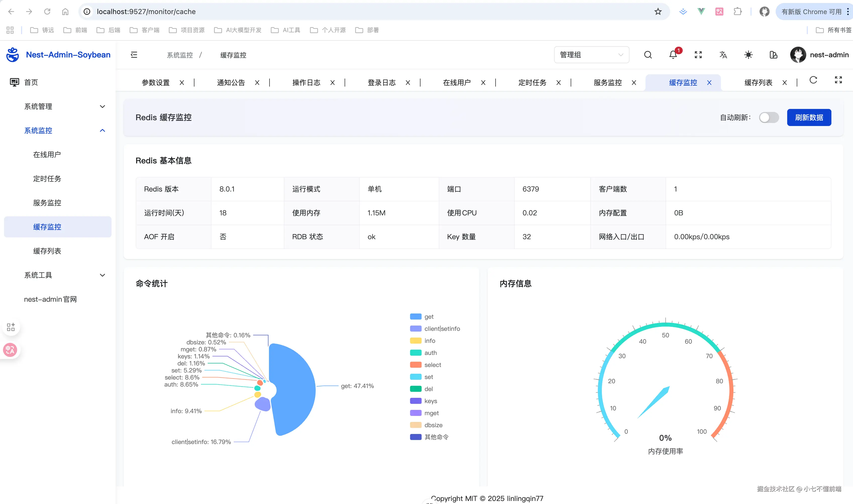This screenshot has height=504, width=853.
Task: Click the language translate icon
Action: click(x=723, y=55)
